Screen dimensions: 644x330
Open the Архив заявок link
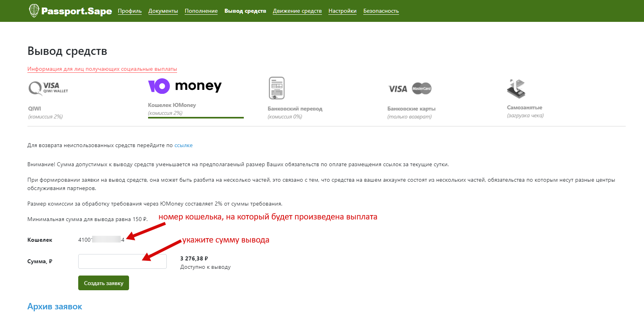click(x=55, y=307)
